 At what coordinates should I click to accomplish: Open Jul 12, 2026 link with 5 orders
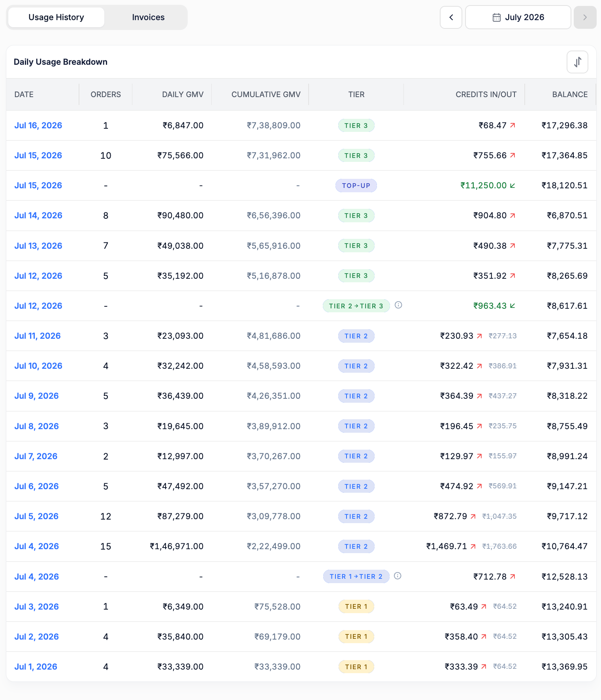pos(38,276)
